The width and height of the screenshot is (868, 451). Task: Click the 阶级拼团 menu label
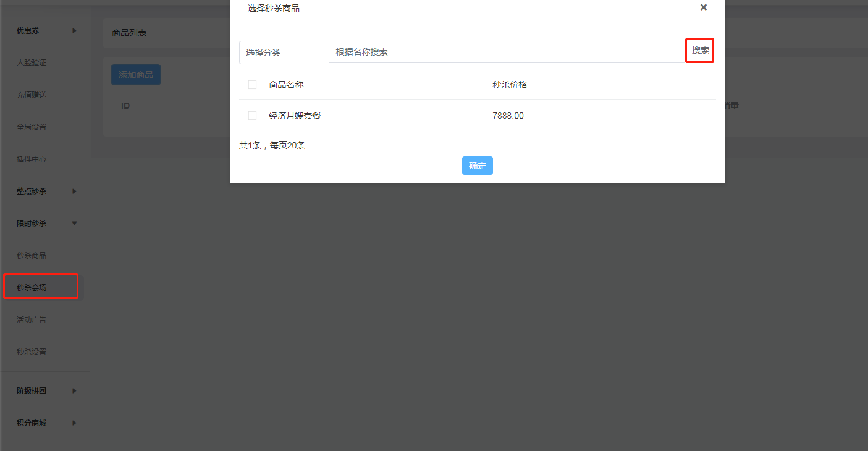pos(32,390)
